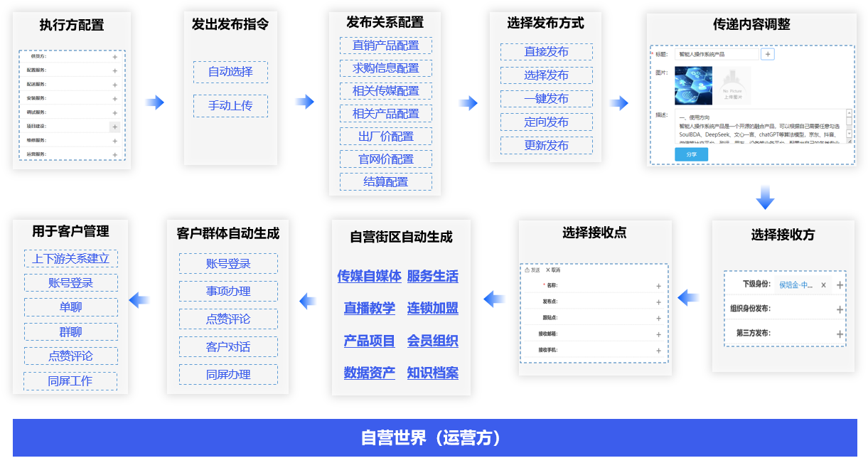This screenshot has width=868, height=463.
Task: Click the 标题 text input field
Action: (716, 54)
